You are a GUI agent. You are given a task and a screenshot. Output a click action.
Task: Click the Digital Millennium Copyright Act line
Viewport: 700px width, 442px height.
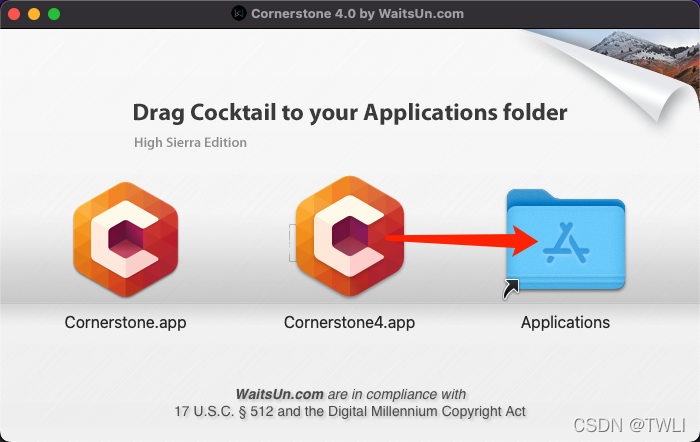click(x=350, y=411)
